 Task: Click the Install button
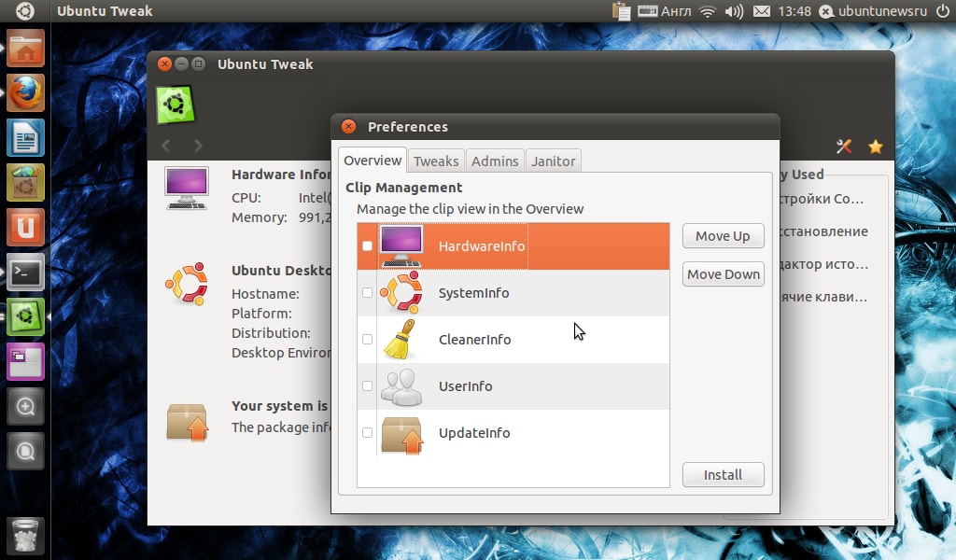click(x=724, y=475)
